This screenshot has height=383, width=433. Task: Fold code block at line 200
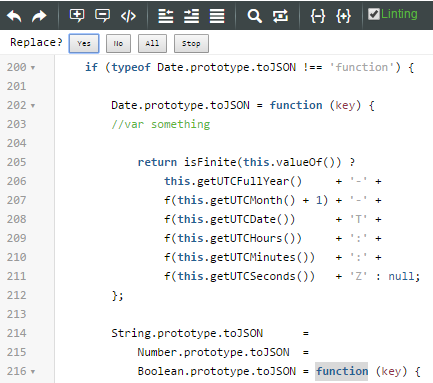pyautogui.click(x=33, y=68)
